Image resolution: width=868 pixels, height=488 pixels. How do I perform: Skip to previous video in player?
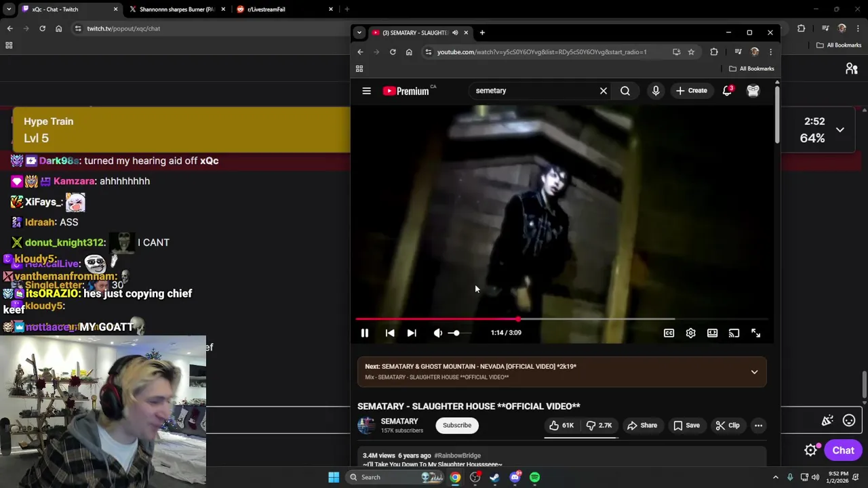pyautogui.click(x=390, y=333)
